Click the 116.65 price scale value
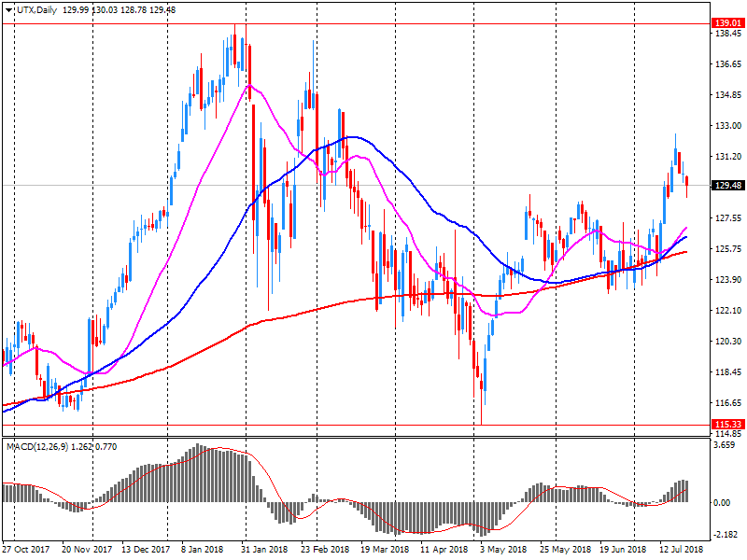 tap(728, 403)
